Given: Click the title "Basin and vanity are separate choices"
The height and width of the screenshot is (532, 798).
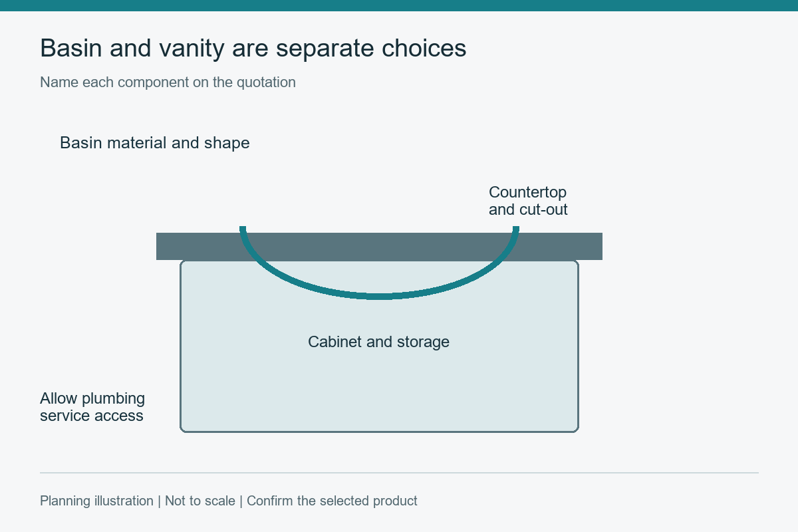Looking at the screenshot, I should (253, 49).
